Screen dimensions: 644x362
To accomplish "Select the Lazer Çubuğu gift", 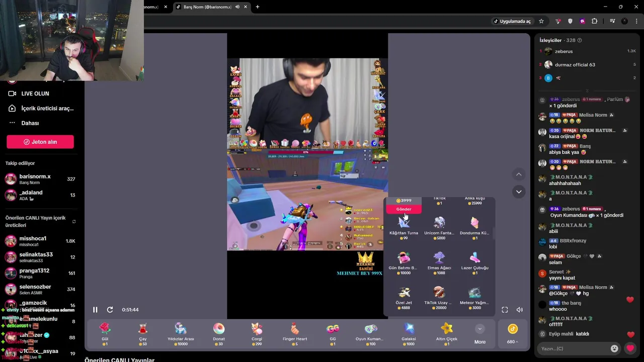I will (x=474, y=263).
